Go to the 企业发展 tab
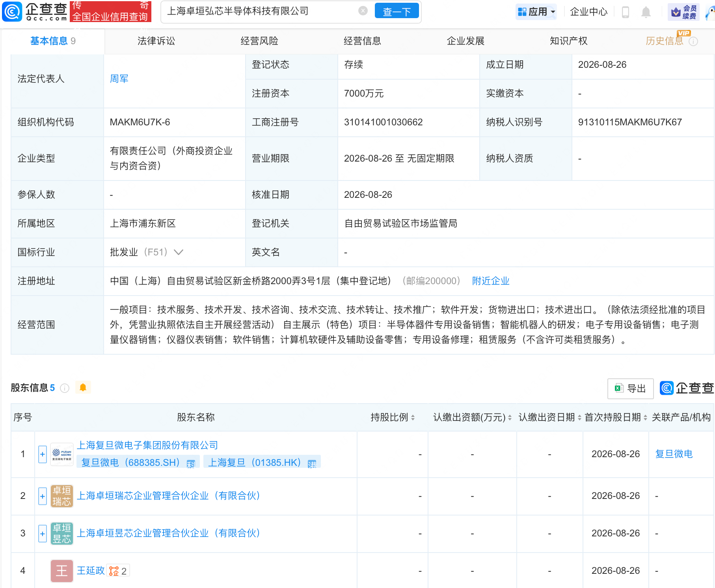Image resolution: width=715 pixels, height=588 pixels. 465,41
